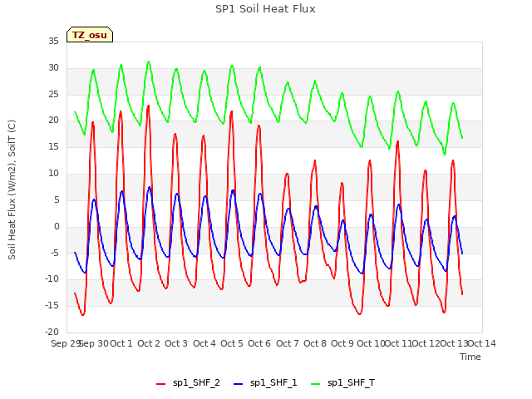Click the green curve's highest peak near Oct 2
Image resolution: width=532 pixels, height=399 pixels.
pyautogui.click(x=149, y=62)
